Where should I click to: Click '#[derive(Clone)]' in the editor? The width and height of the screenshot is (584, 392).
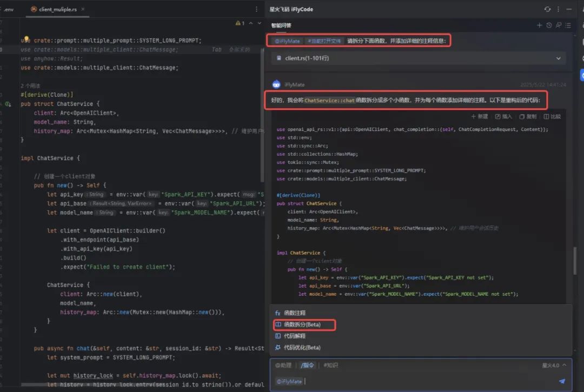click(47, 95)
